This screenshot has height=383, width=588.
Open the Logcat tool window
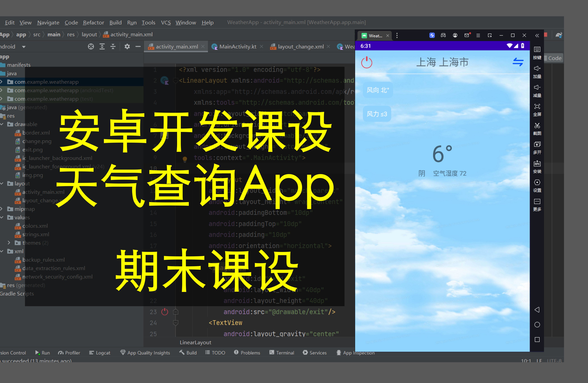(x=100, y=353)
